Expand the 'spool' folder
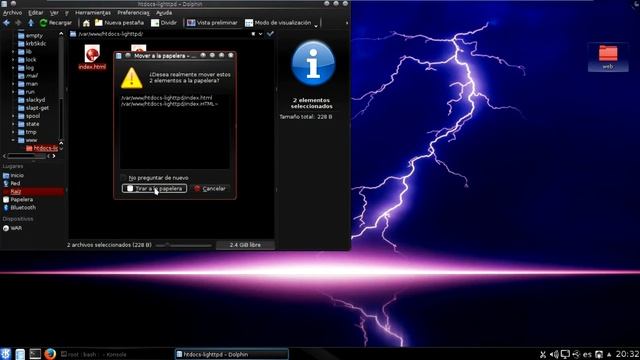The height and width of the screenshot is (360, 640). [13, 116]
